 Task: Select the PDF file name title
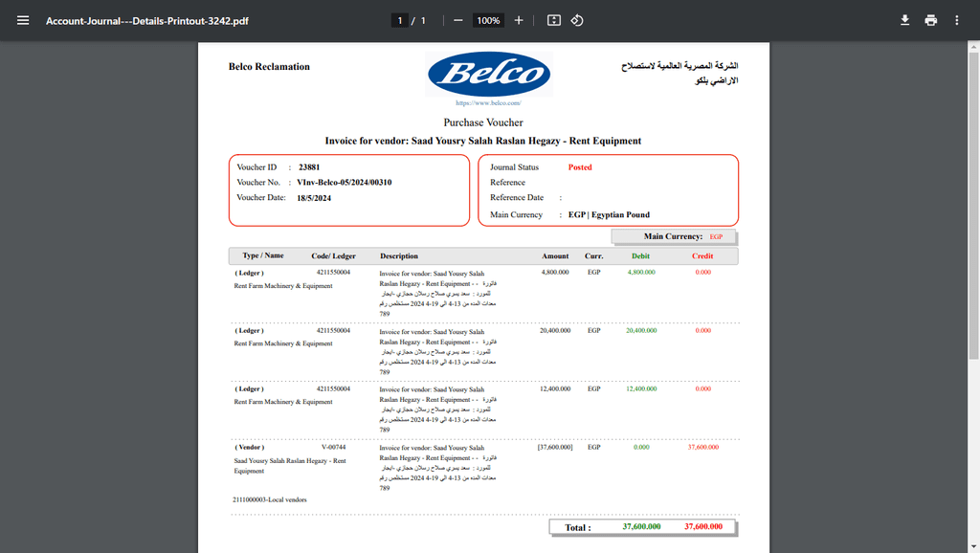[146, 21]
